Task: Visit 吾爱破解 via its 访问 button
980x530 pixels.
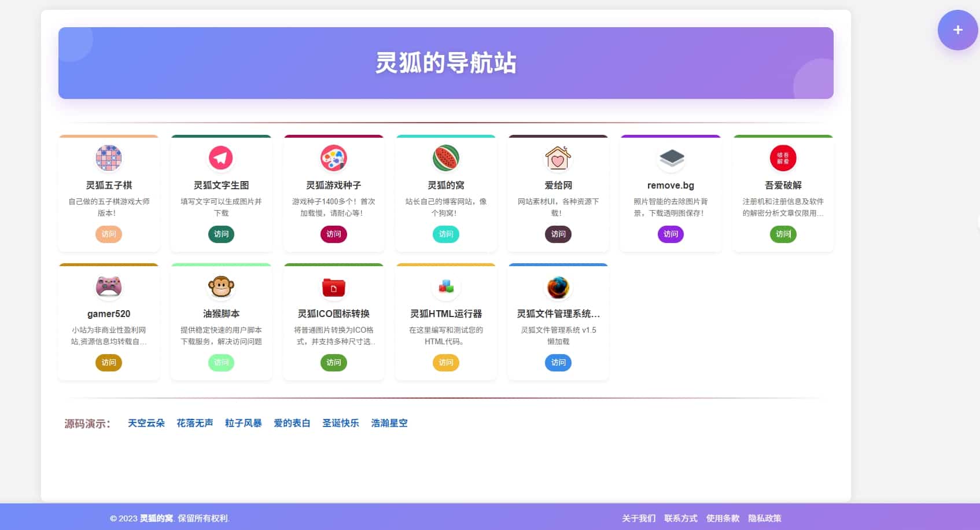Action: point(783,234)
